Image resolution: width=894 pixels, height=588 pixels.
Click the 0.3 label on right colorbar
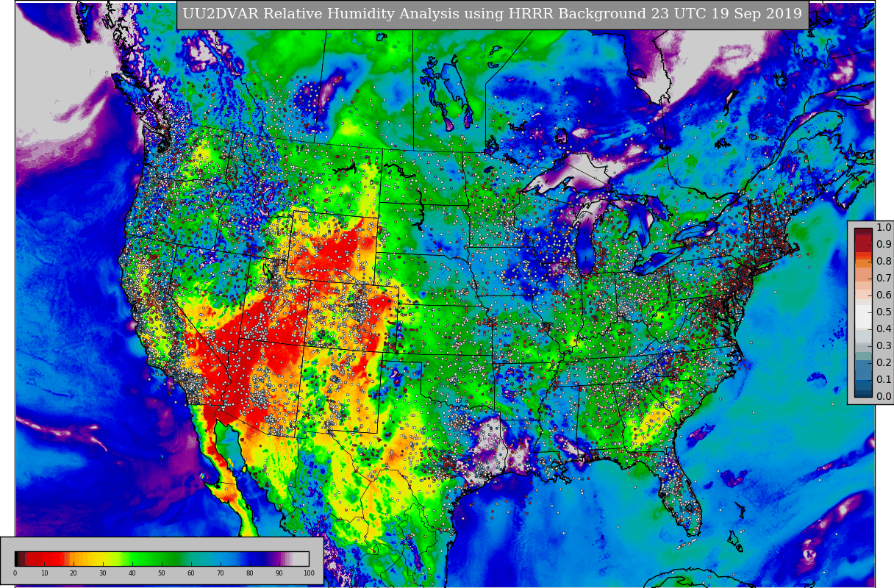tap(884, 346)
